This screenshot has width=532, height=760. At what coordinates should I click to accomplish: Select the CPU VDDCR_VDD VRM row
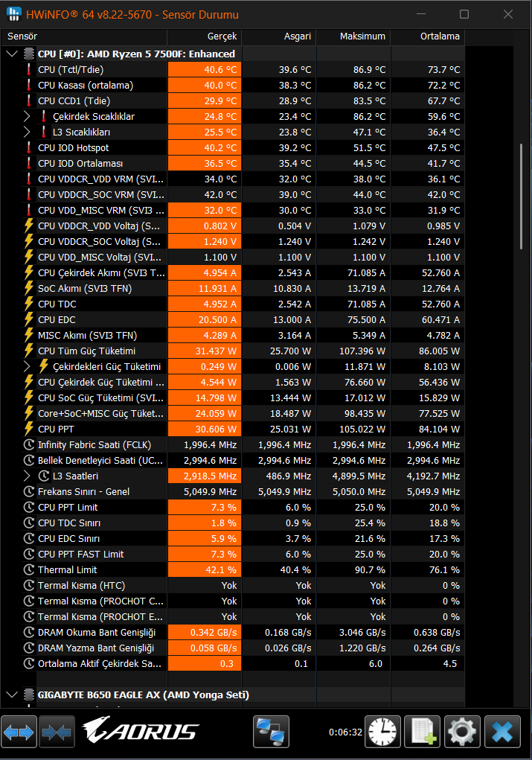pos(233,179)
